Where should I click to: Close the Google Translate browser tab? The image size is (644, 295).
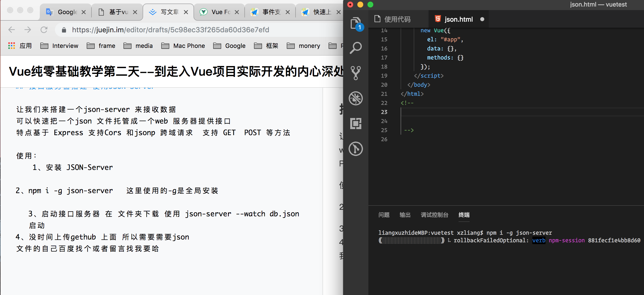(84, 12)
